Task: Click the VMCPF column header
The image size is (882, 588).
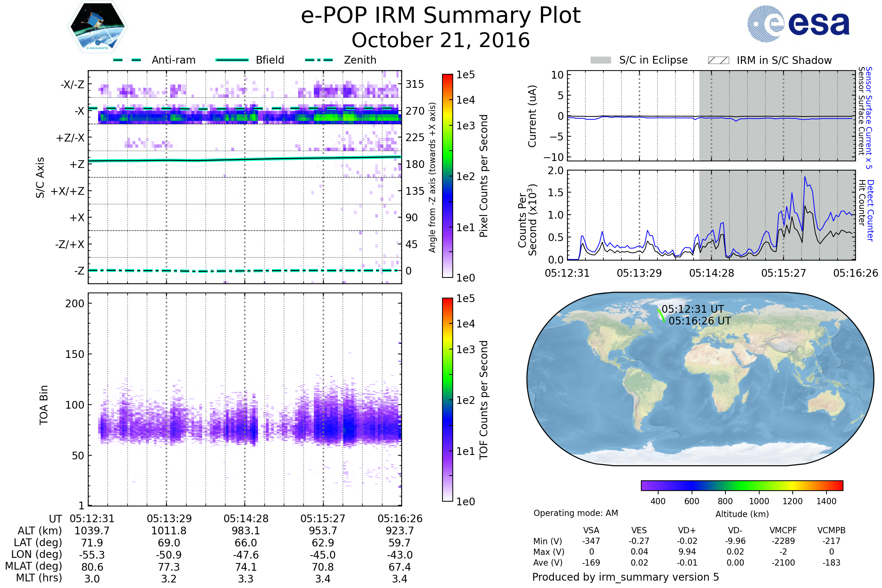Action: point(783,530)
